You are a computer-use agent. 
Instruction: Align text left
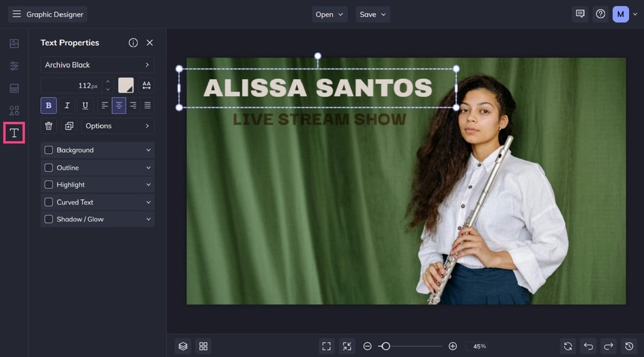click(105, 106)
